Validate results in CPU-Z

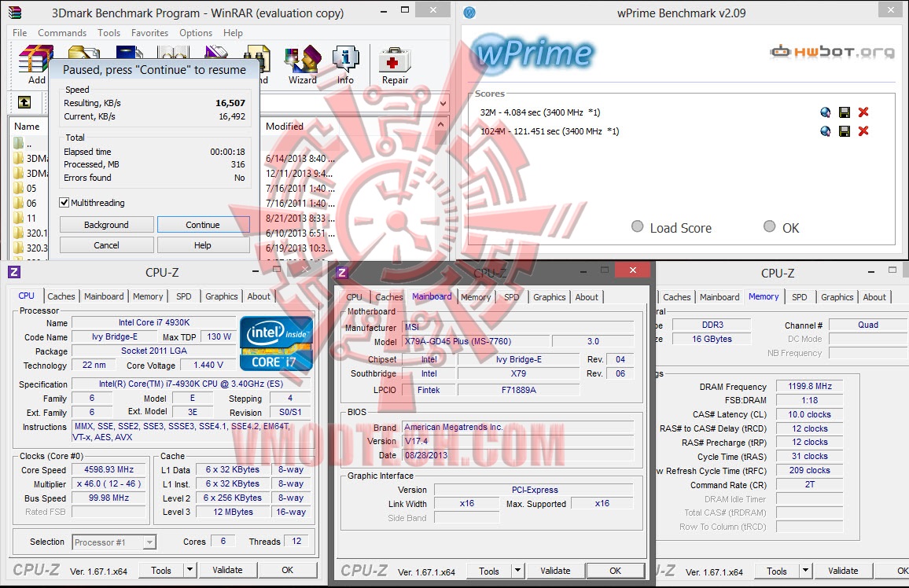coord(227,569)
